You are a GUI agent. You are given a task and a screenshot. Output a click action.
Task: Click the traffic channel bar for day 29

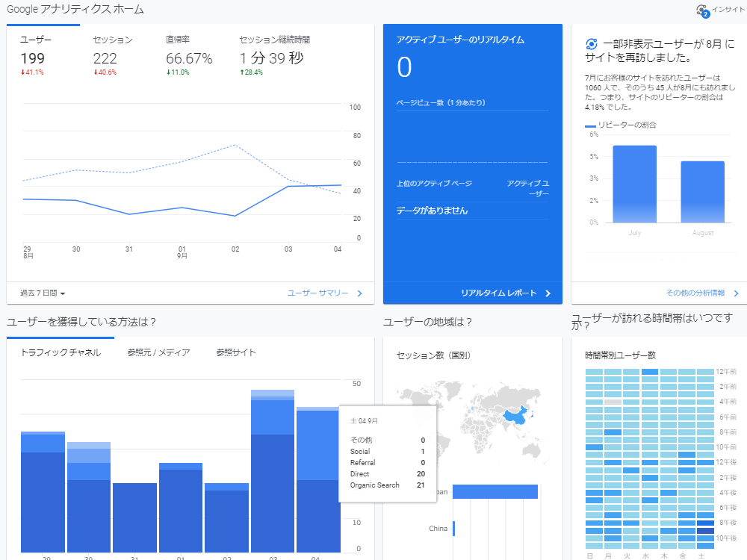[x=43, y=492]
